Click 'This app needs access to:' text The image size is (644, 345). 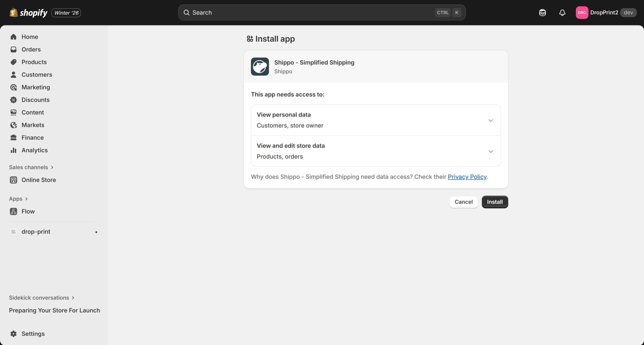pos(288,94)
